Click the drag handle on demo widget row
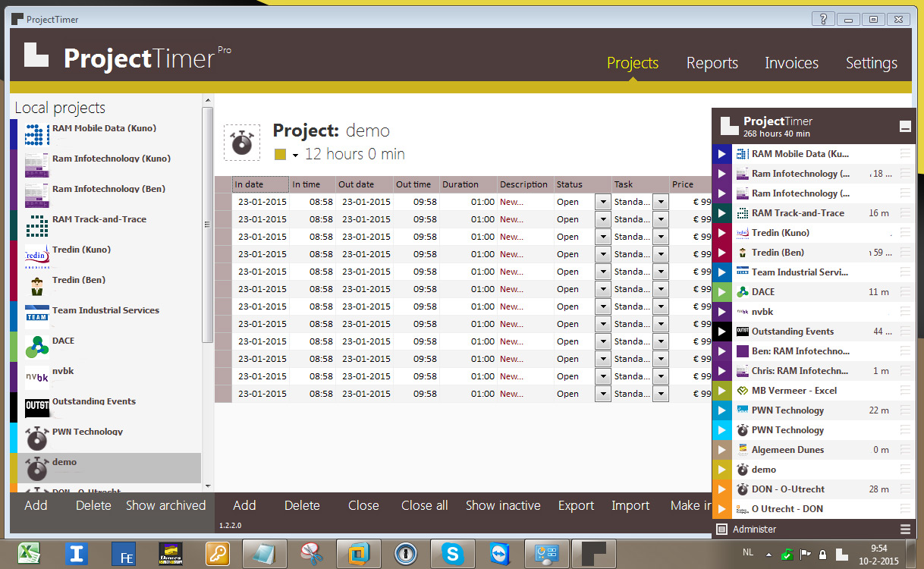The width and height of the screenshot is (924, 569). [905, 470]
